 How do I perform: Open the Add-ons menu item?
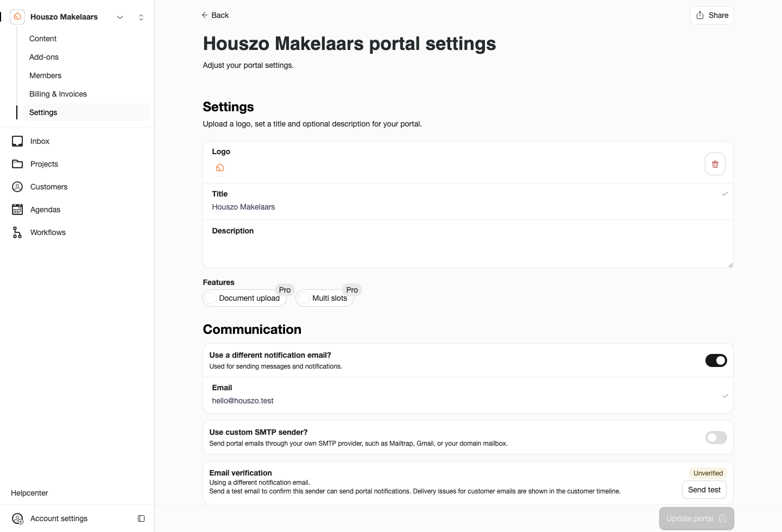(x=44, y=57)
